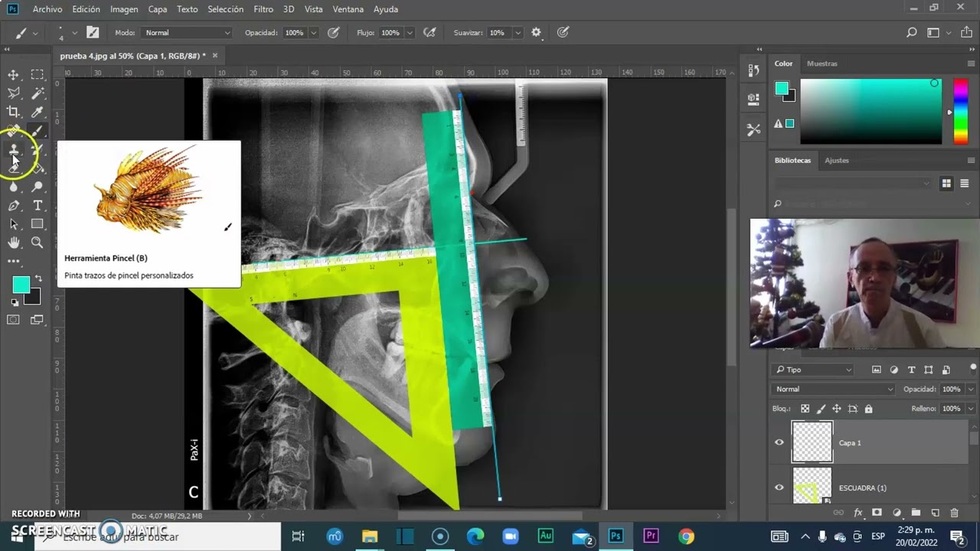This screenshot has width=980, height=551.
Task: Select the Hand tool
Action: point(13,243)
